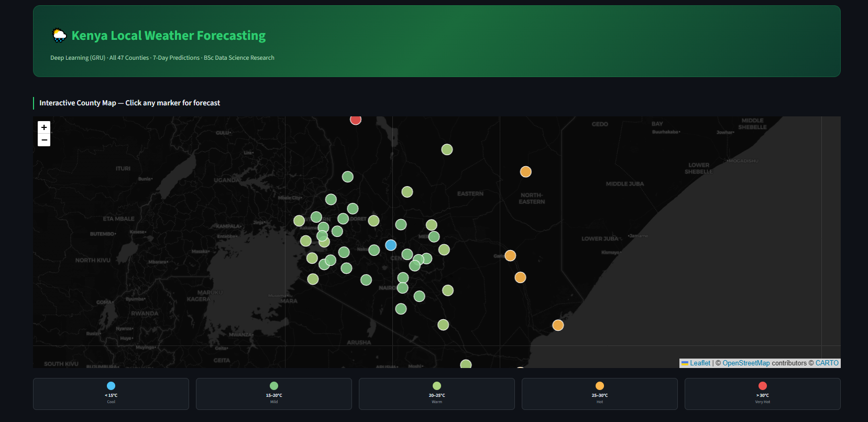Click the red above-30°C Very Hot legend swatch
Screen dimensions: 868x422
point(763,386)
